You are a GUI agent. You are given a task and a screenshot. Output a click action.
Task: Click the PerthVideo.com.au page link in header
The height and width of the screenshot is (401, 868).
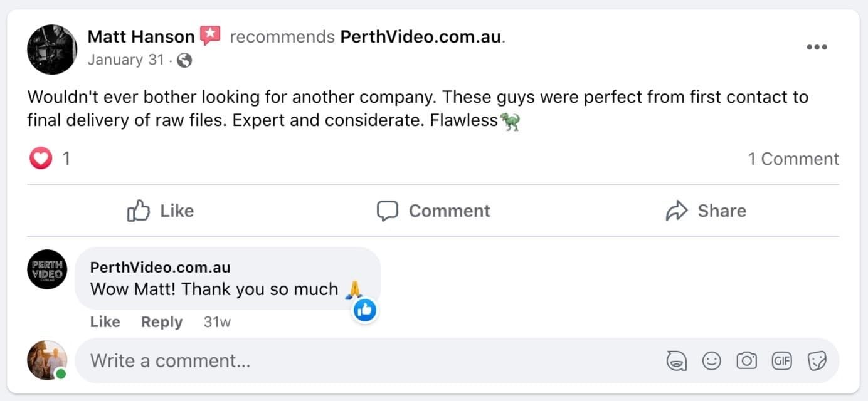[421, 37]
